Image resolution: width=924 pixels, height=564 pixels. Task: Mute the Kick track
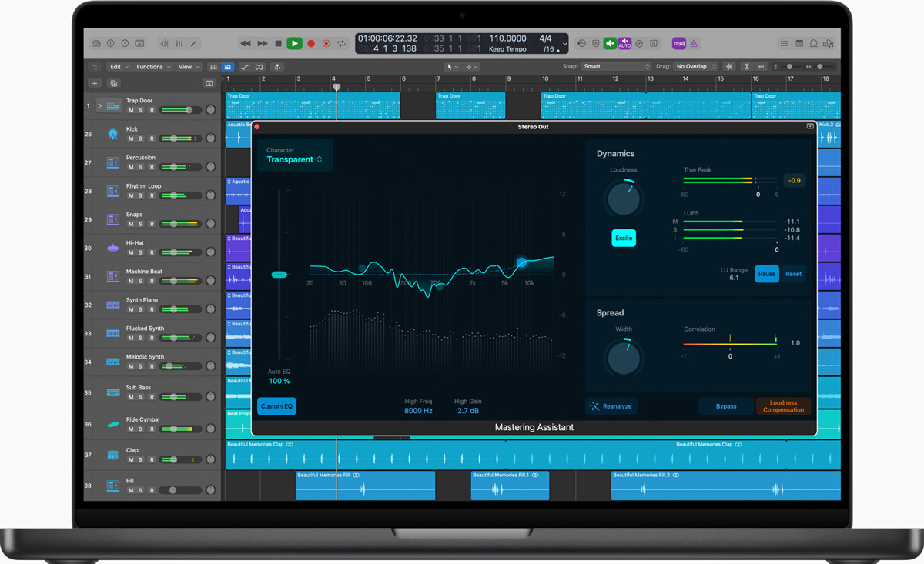click(x=131, y=138)
